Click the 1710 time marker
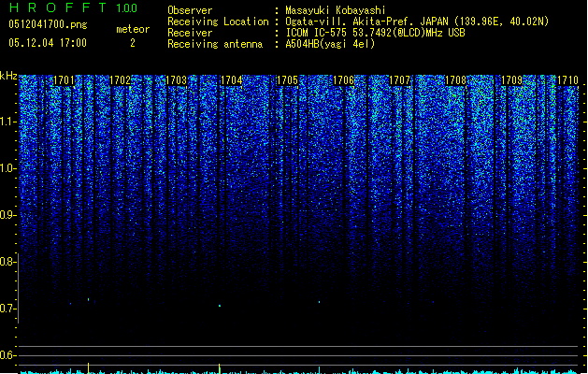The width and height of the screenshot is (588, 374). pos(567,80)
